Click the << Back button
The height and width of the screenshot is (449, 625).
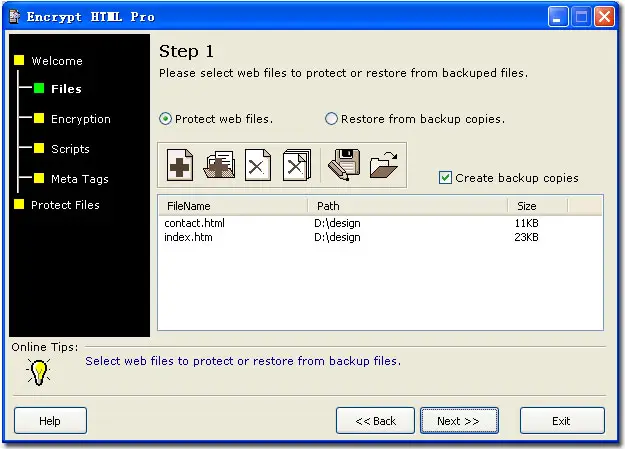pyautogui.click(x=375, y=421)
